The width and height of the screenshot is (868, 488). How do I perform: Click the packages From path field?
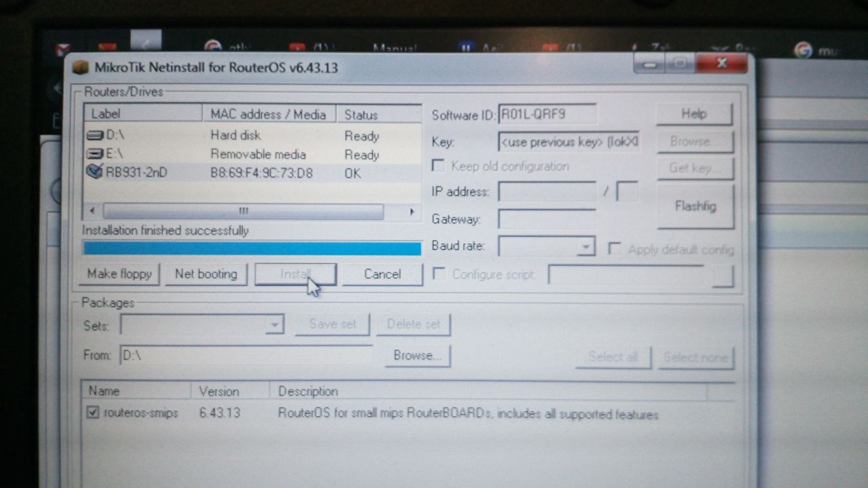246,355
